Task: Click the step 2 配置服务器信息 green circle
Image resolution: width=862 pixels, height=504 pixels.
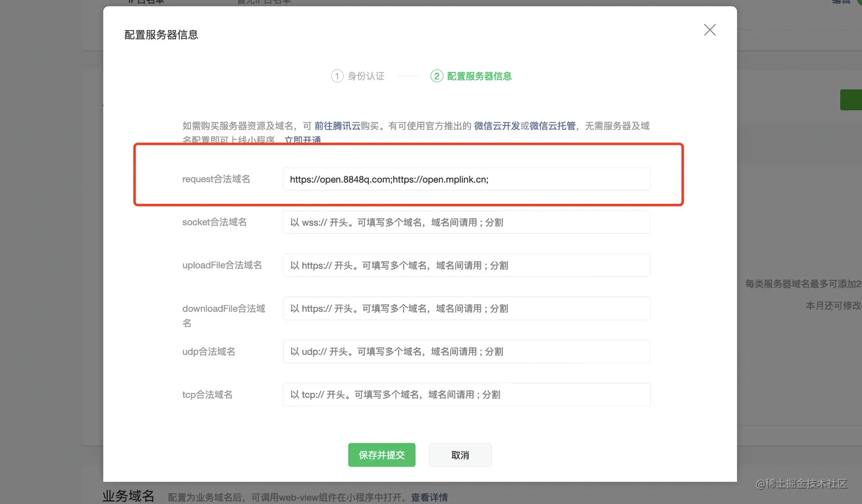Action: 437,75
